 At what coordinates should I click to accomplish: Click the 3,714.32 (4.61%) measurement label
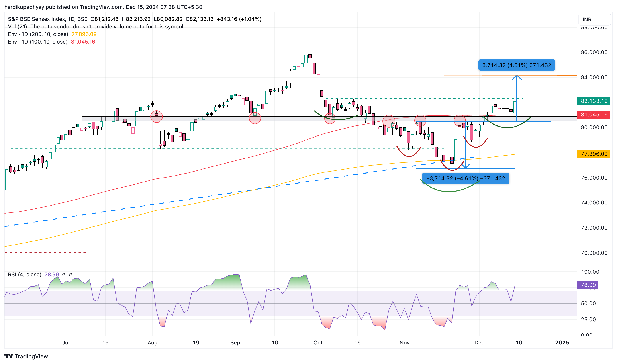click(x=516, y=65)
